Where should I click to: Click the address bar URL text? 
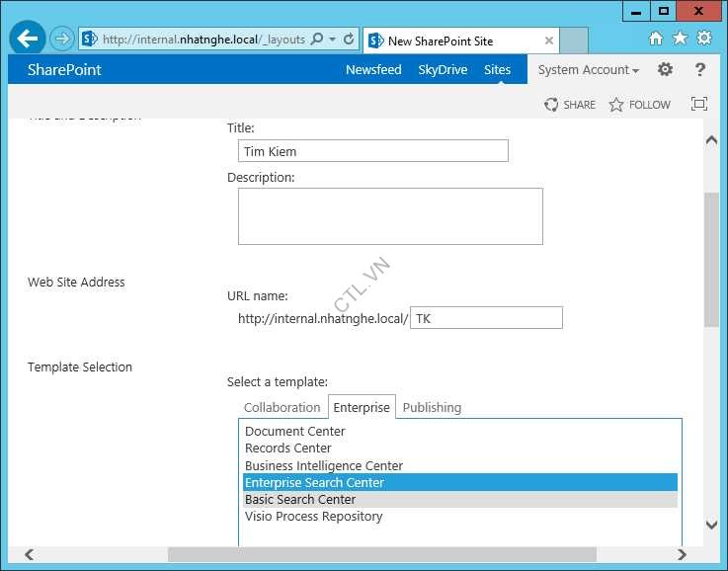click(x=203, y=40)
